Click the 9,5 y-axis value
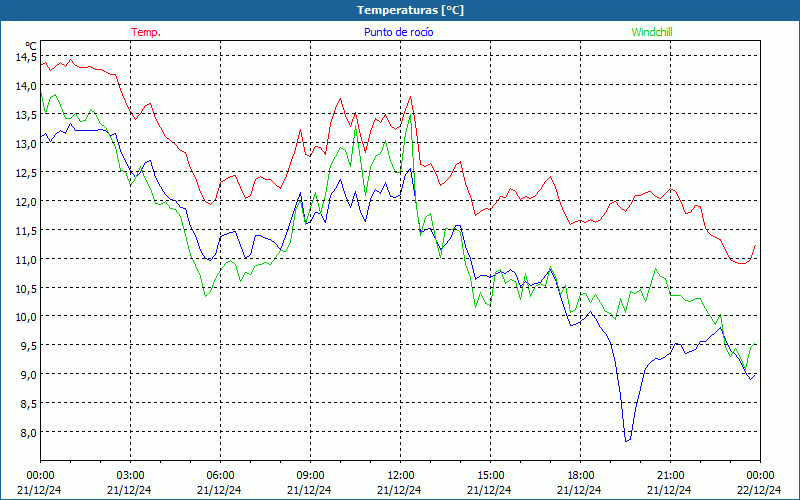This screenshot has width=800, height=500. tap(29, 346)
